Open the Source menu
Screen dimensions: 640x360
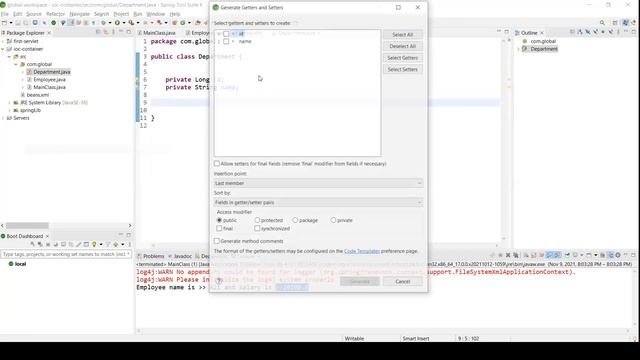pyautogui.click(x=34, y=14)
